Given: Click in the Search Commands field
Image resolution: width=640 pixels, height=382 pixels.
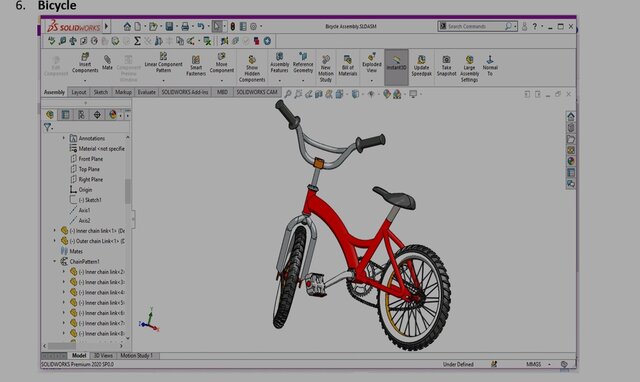Looking at the screenshot, I should (x=476, y=27).
